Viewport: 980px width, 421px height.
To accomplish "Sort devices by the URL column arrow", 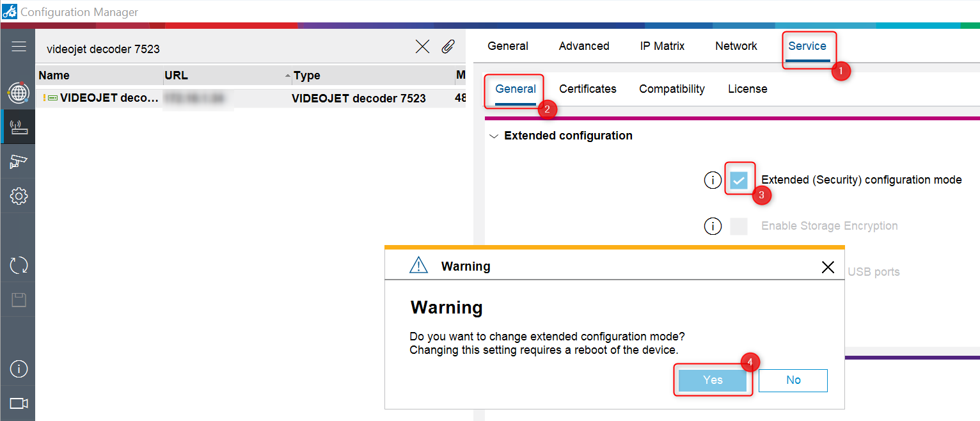I will pos(287,75).
